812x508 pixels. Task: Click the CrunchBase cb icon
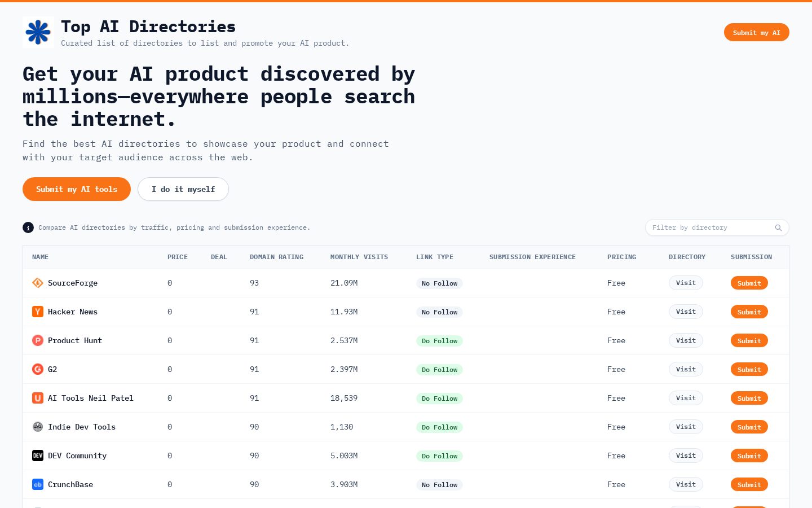tap(38, 484)
